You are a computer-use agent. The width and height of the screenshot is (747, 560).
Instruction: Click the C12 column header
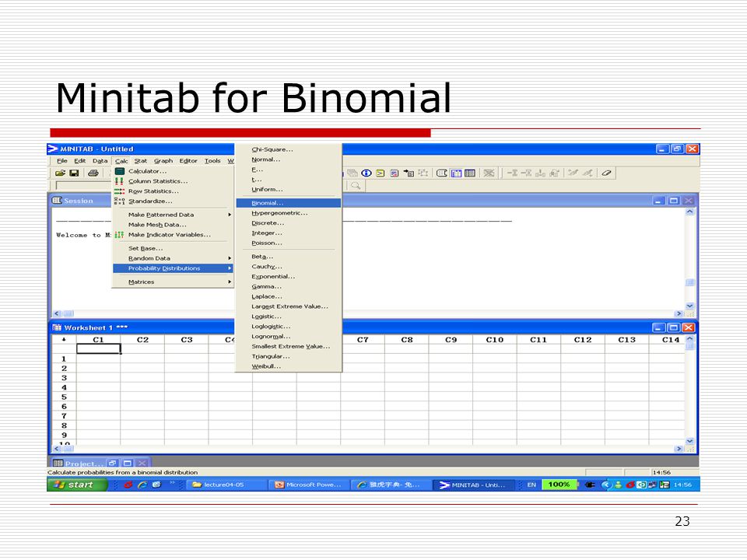click(x=583, y=340)
